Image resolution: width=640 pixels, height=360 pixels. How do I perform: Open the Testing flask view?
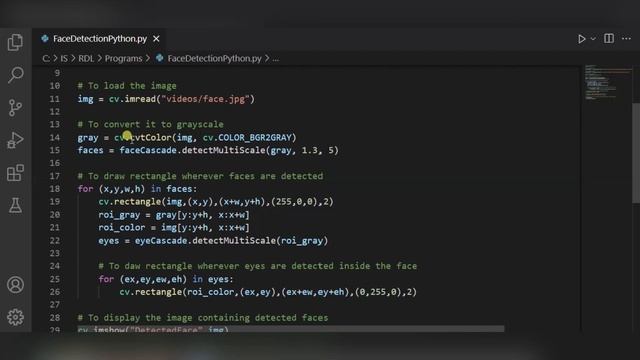pos(16,205)
